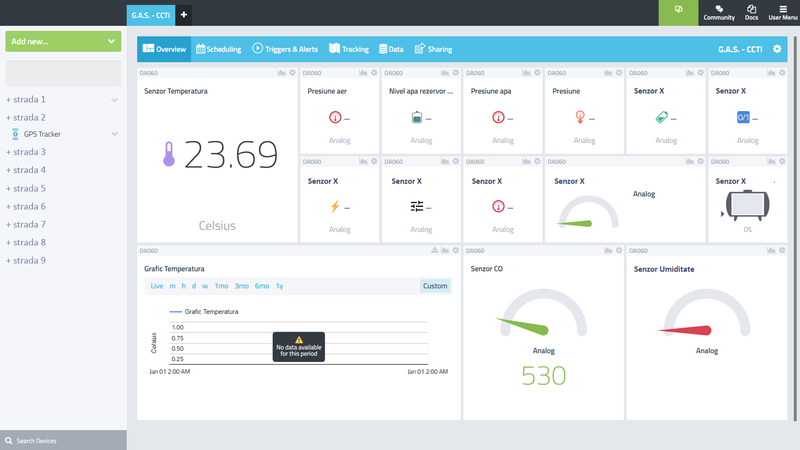
Task: Open the Docs icon
Action: coord(751,12)
